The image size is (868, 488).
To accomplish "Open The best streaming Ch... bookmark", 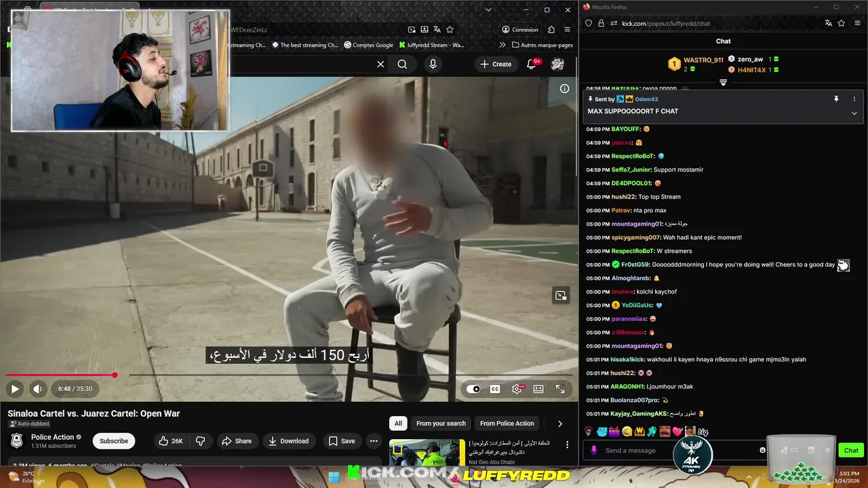I will click(305, 45).
